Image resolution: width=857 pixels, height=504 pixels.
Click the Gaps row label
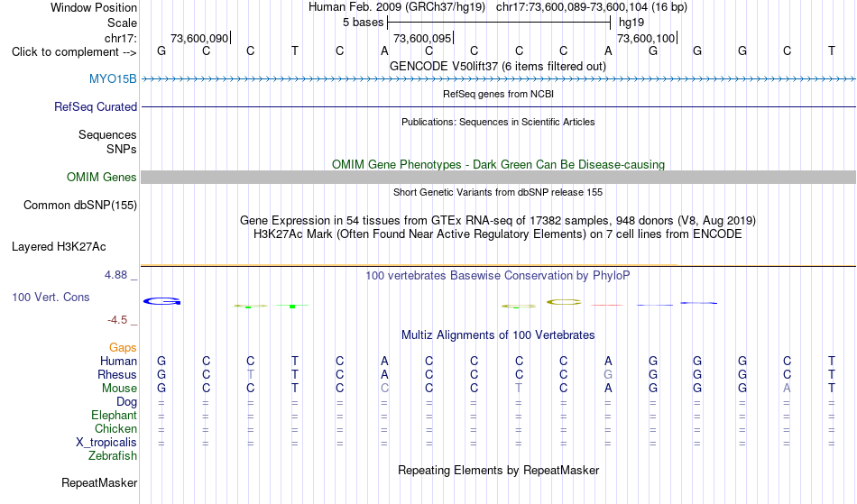[x=123, y=347]
